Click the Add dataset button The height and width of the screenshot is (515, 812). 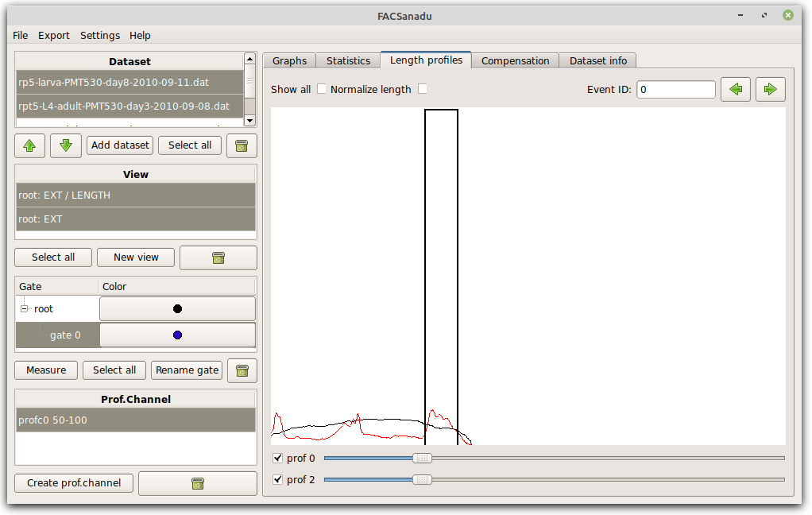pos(120,145)
